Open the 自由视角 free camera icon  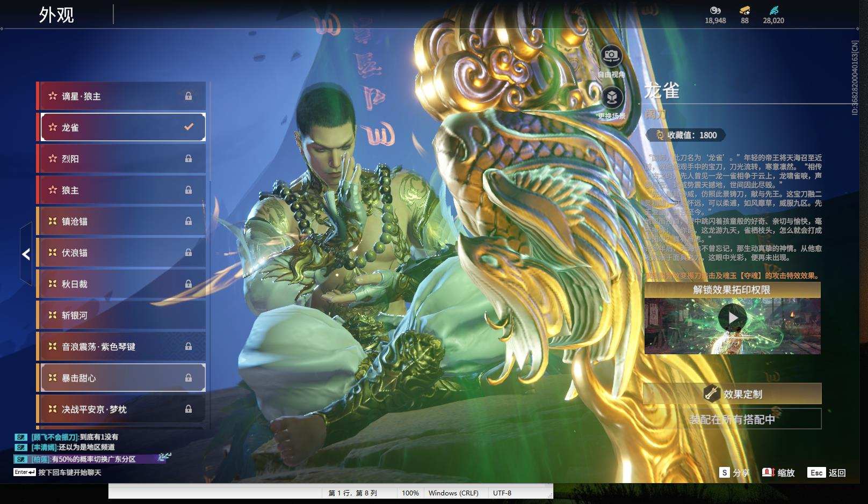(611, 55)
